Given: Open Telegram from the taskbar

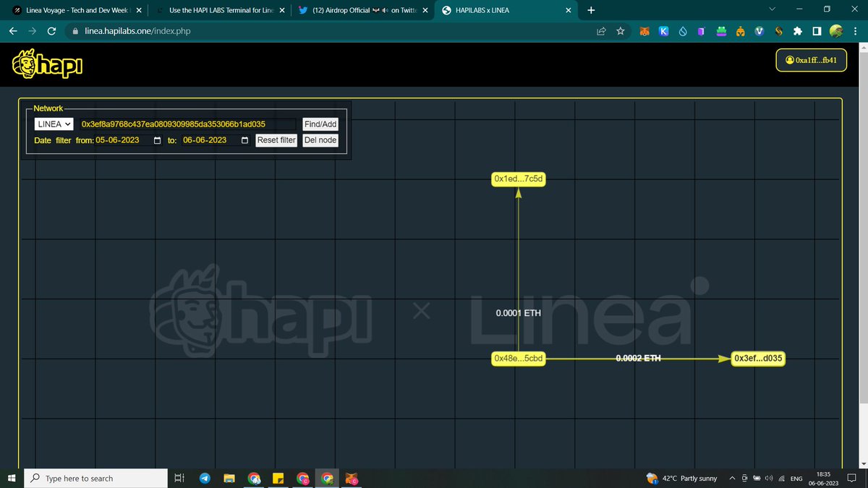Looking at the screenshot, I should (205, 479).
